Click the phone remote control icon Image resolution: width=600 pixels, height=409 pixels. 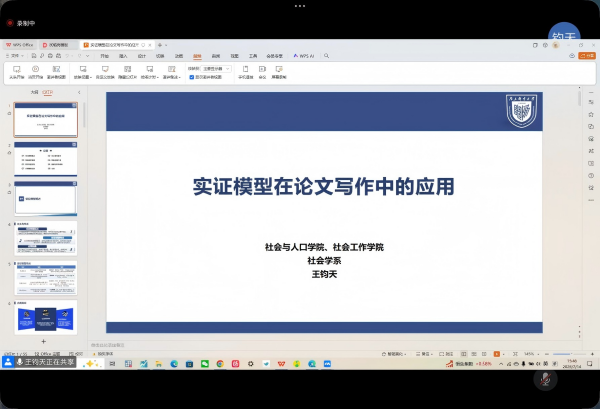[245, 71]
